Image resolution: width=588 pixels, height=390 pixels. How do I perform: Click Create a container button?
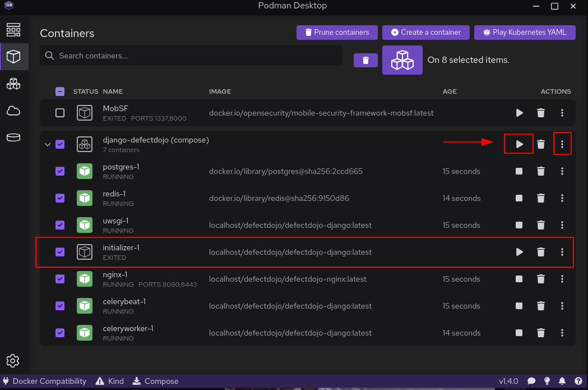(x=425, y=33)
